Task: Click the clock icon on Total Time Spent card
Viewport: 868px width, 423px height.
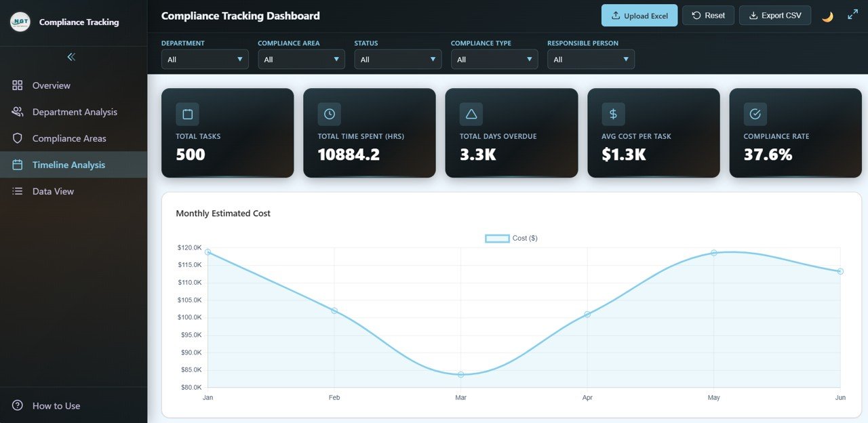Action: (330, 114)
